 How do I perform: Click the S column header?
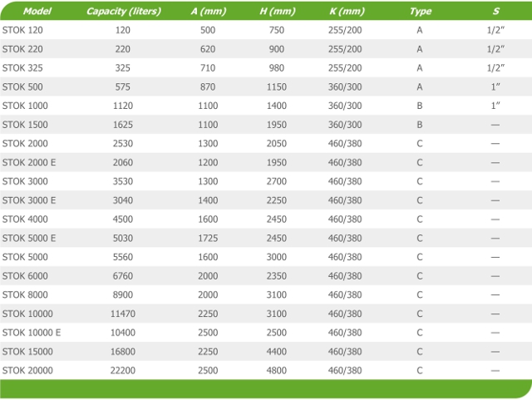pyautogui.click(x=495, y=11)
